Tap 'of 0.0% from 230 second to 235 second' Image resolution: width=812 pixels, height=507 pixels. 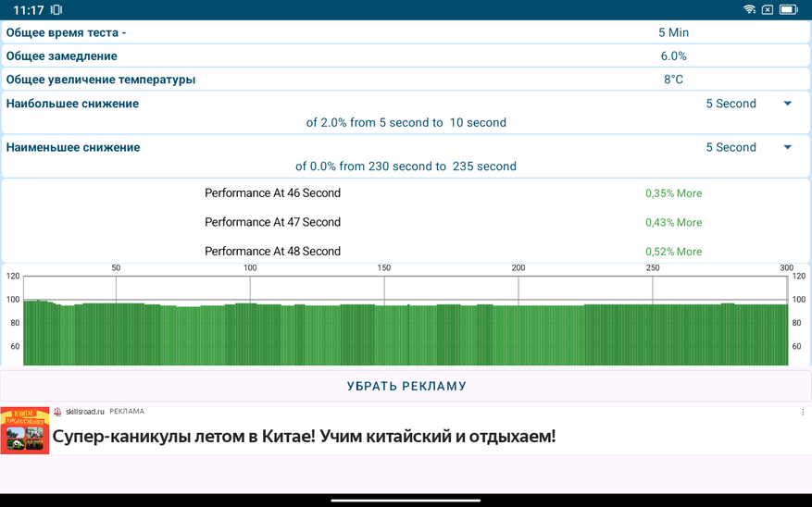click(x=406, y=166)
